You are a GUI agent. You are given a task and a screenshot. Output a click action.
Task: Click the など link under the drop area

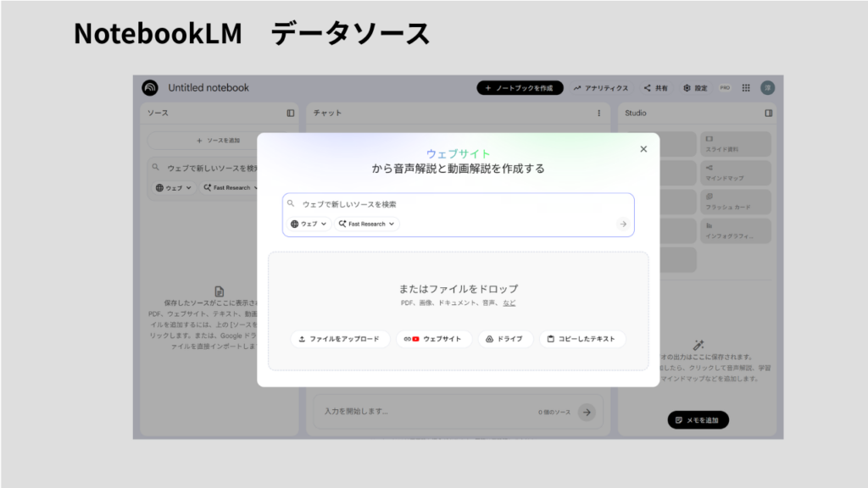[509, 302]
